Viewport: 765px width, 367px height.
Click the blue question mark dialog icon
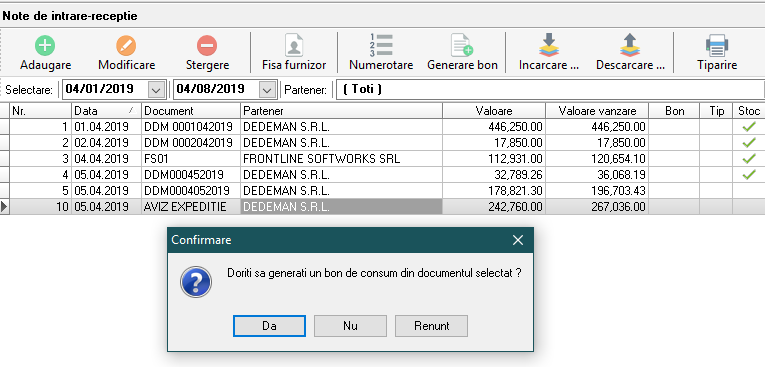click(196, 282)
